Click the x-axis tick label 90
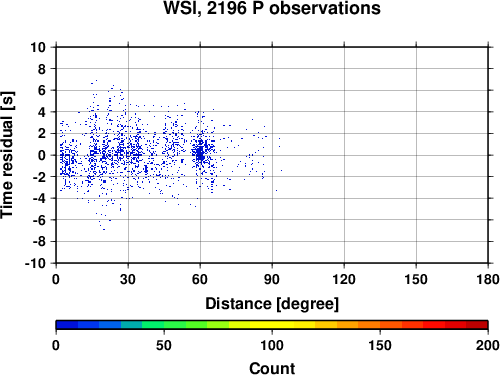The width and height of the screenshot is (500, 375). (x=272, y=279)
